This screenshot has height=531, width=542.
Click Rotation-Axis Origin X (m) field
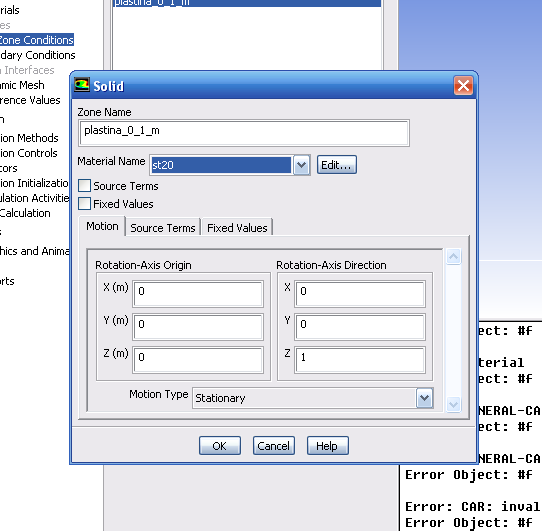click(198, 294)
